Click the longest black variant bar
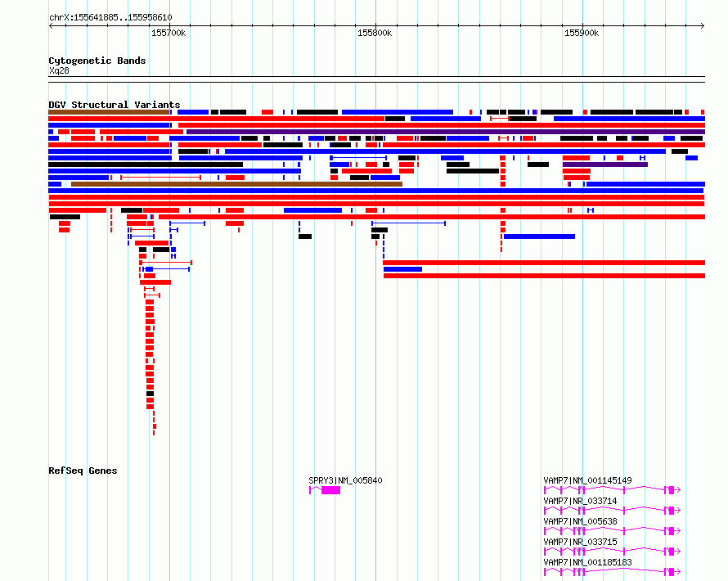Screen dimensions: 728x581 tap(146, 164)
